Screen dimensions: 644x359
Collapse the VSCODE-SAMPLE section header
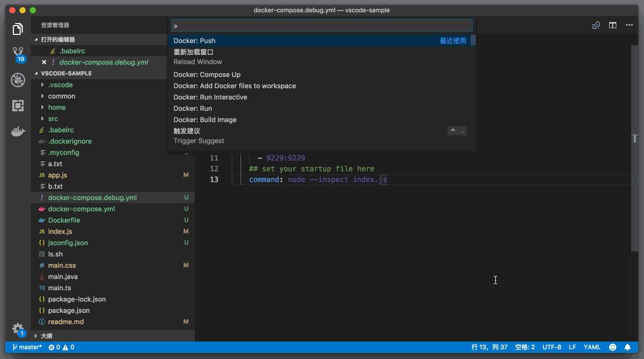pos(66,73)
